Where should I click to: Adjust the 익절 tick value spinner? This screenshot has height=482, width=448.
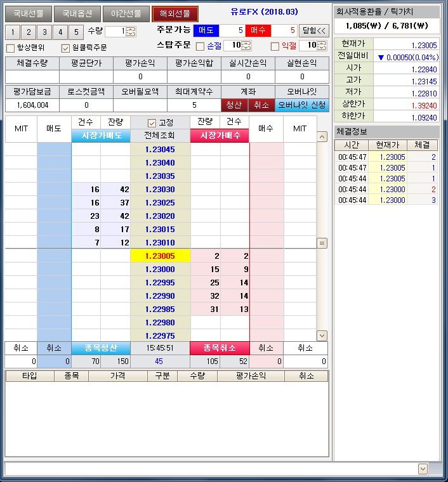pyautogui.click(x=322, y=46)
